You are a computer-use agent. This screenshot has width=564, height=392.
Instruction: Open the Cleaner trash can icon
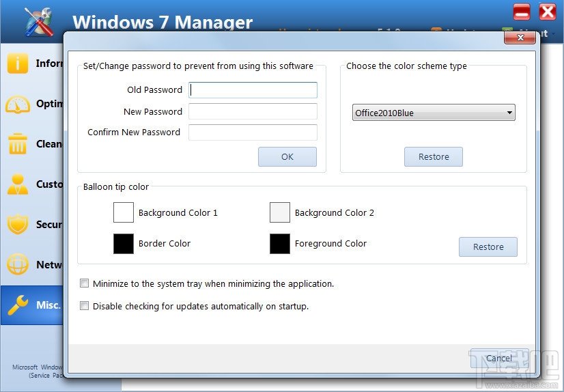point(18,143)
